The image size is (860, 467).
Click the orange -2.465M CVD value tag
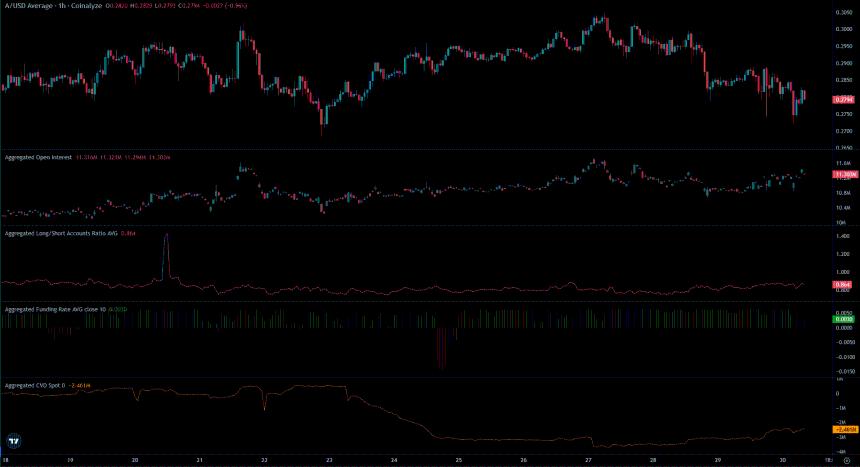click(845, 430)
